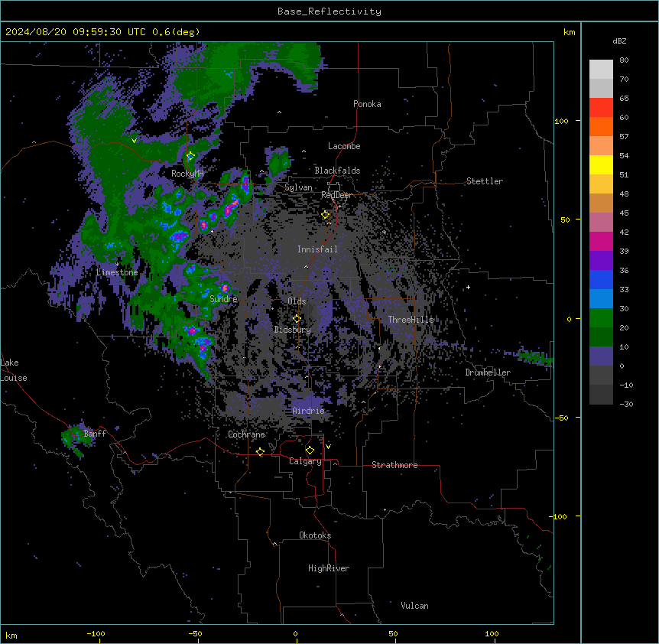Screen dimensions: 659x644
Task: Click the Lacombe city label
Action: point(344,146)
